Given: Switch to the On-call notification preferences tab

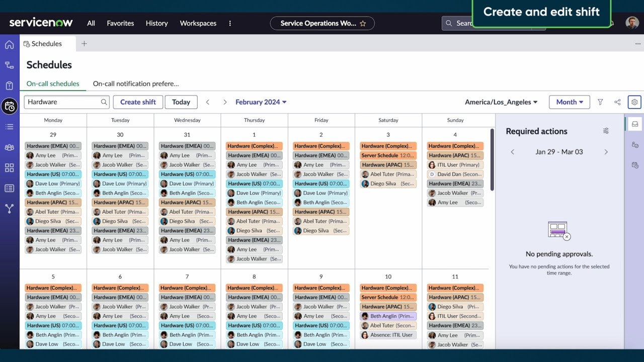Looking at the screenshot, I should [x=136, y=83].
